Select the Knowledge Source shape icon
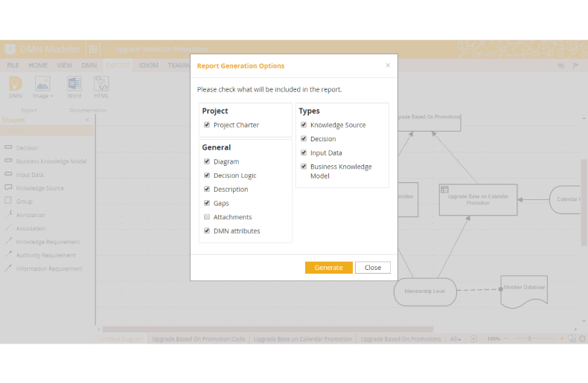 click(8, 188)
